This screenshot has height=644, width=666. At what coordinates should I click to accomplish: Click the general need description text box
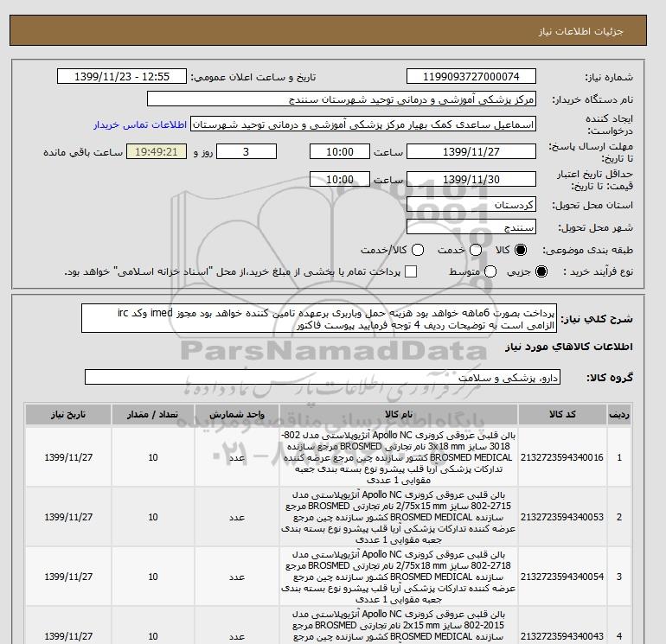click(x=319, y=318)
